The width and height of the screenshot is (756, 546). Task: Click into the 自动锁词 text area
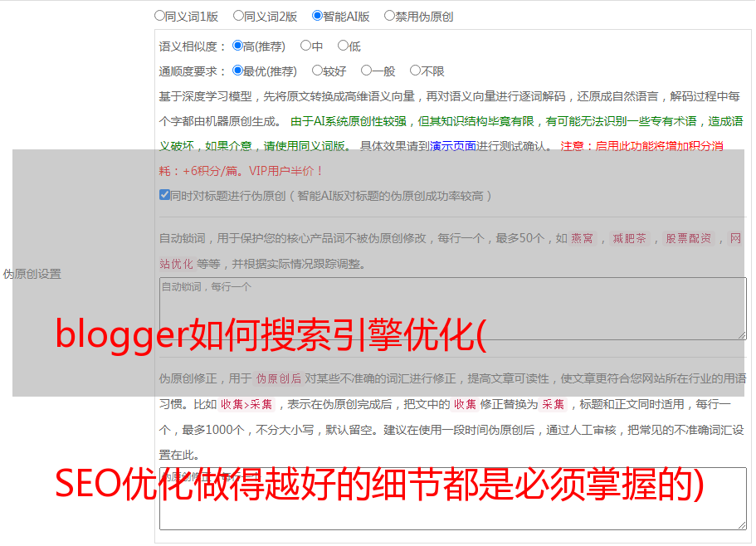[x=453, y=309]
